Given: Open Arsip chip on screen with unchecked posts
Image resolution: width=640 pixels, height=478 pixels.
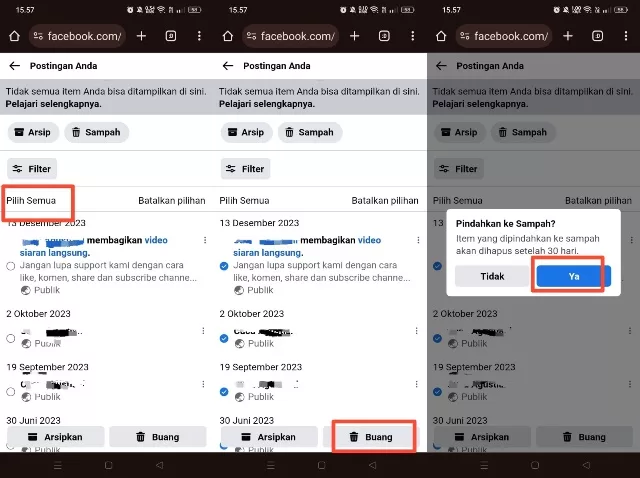Looking at the screenshot, I should pyautogui.click(x=33, y=132).
